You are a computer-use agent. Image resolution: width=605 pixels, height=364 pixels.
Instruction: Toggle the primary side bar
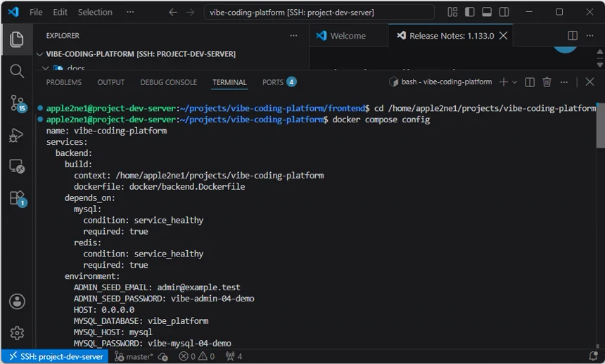(x=469, y=12)
